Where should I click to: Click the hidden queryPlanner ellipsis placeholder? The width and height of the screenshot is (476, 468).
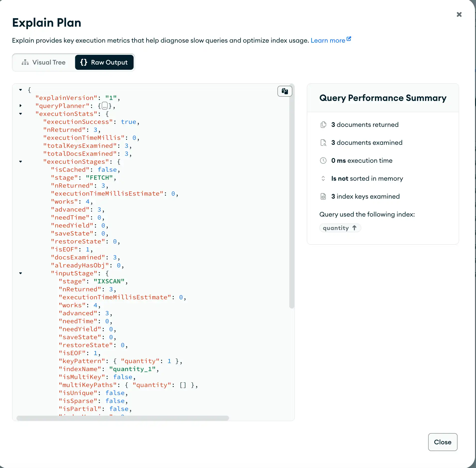pyautogui.click(x=104, y=106)
